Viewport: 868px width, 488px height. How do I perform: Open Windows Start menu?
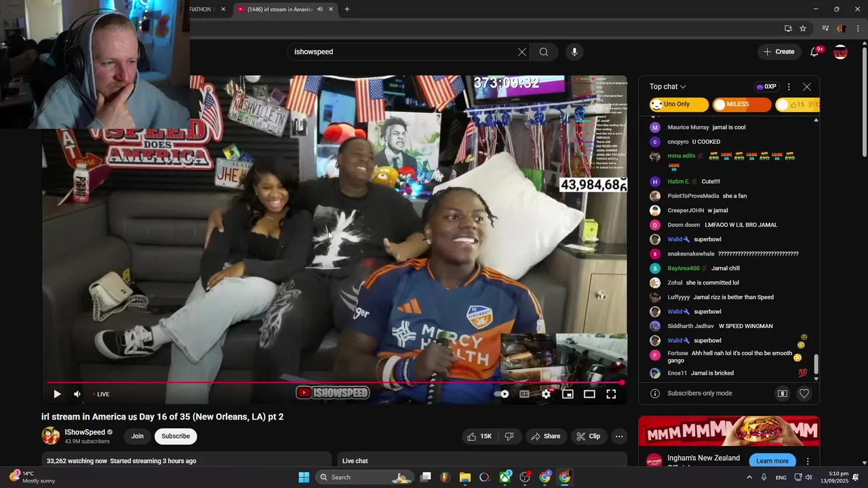point(304,477)
